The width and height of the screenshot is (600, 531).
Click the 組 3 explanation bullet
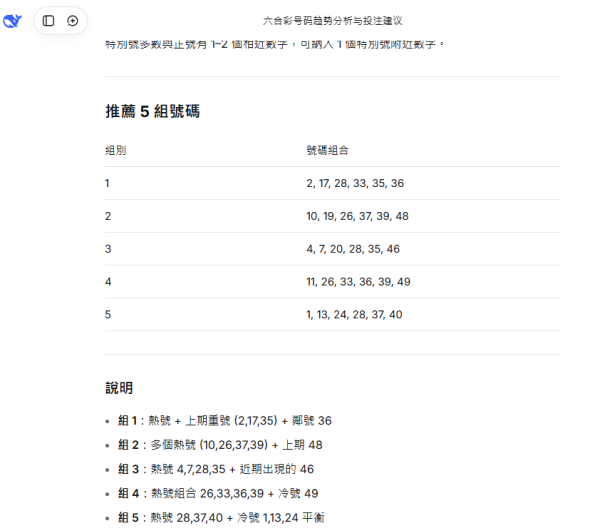[x=216, y=469]
